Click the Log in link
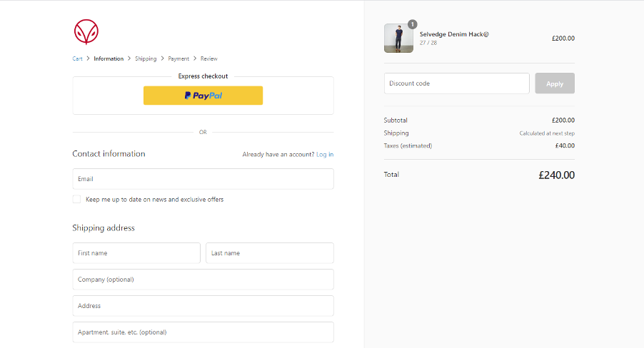This screenshot has height=348, width=644. 325,154
